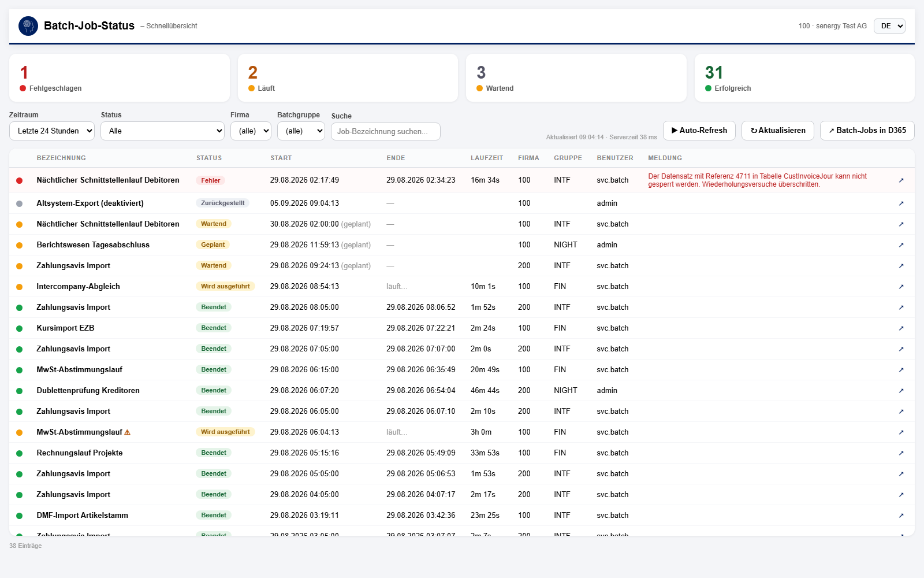924x578 pixels.
Task: Open external link for running 06:04 MwSt-Abstimmungslauf row
Action: coord(901,432)
